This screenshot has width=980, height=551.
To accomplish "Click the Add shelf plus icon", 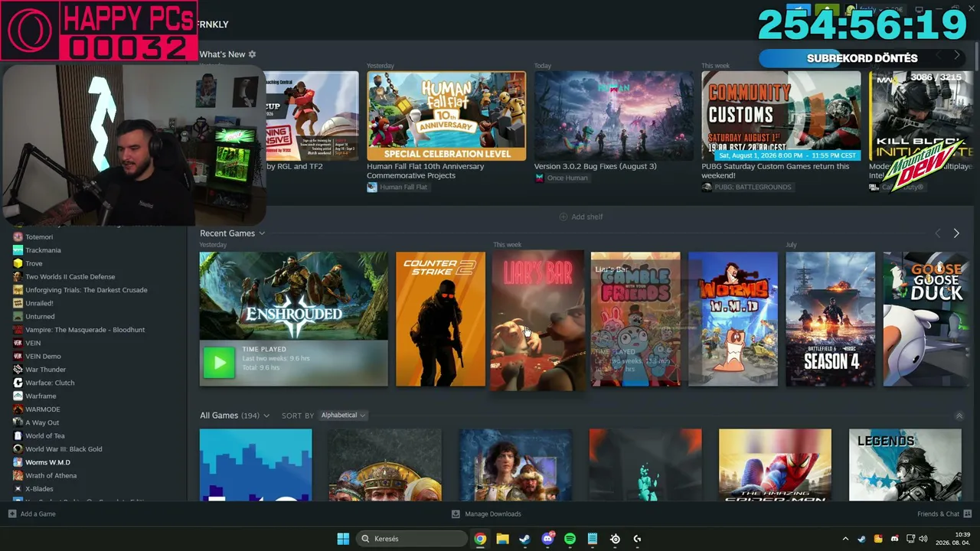I will coord(563,217).
